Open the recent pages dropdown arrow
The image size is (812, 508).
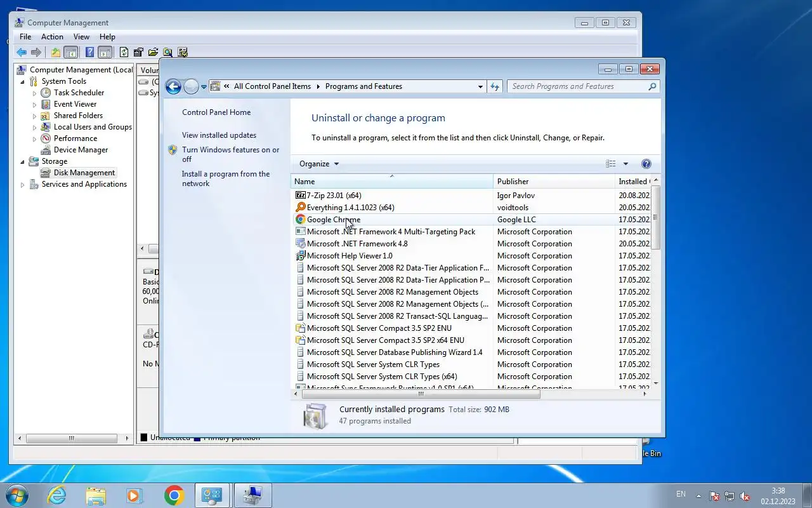point(204,87)
